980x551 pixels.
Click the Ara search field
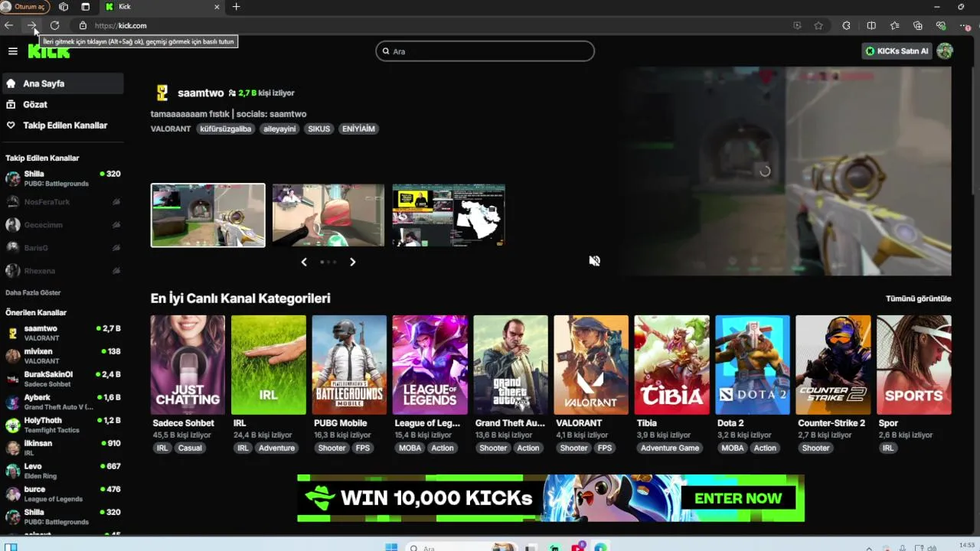point(485,51)
